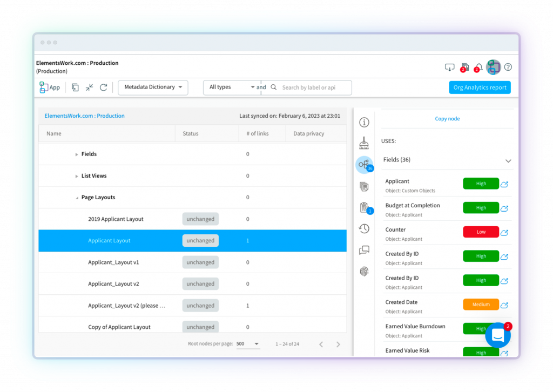Open the Metadata Dictionary dropdown

tap(153, 87)
